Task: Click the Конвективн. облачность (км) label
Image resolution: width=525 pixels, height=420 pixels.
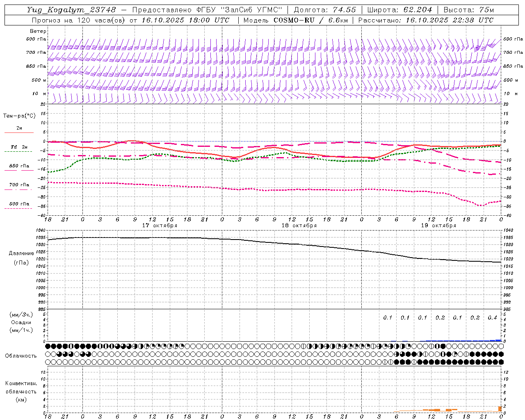Action: point(21,392)
